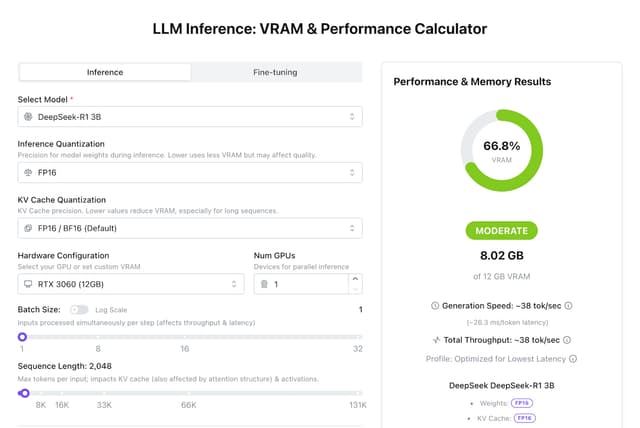Toggle the Log Scale switch
This screenshot has height=428, width=640.
79,310
